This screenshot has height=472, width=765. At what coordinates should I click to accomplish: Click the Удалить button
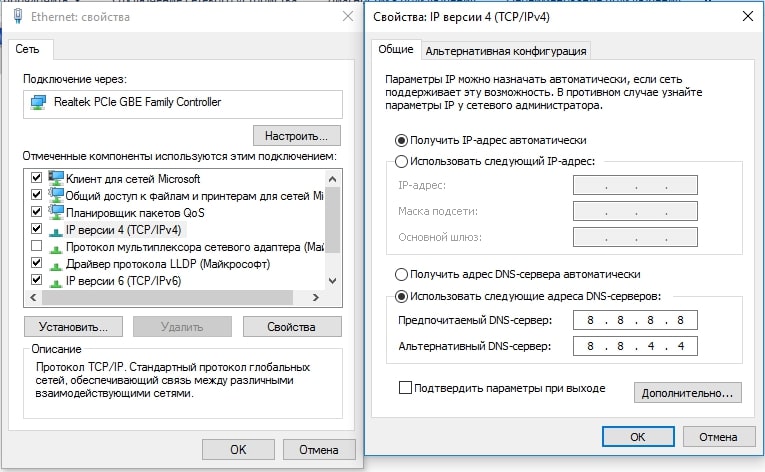pyautogui.click(x=182, y=327)
